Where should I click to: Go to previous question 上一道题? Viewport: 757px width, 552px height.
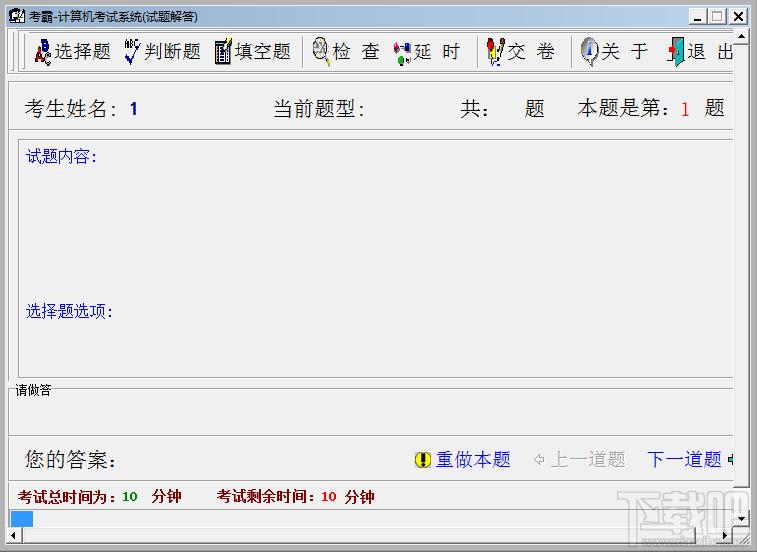click(588, 459)
